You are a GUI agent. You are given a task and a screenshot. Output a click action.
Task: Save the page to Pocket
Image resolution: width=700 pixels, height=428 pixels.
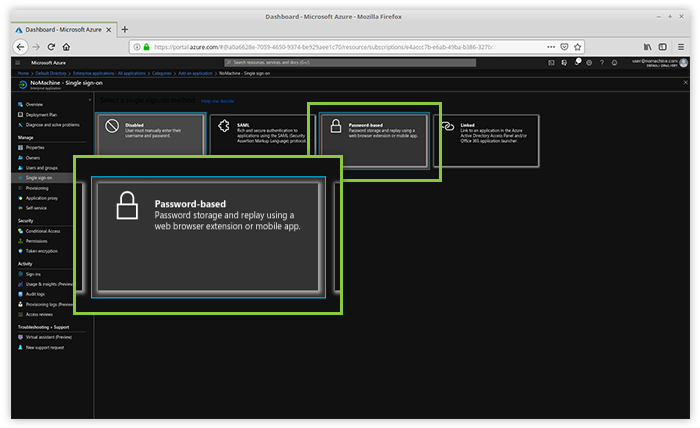(564, 47)
